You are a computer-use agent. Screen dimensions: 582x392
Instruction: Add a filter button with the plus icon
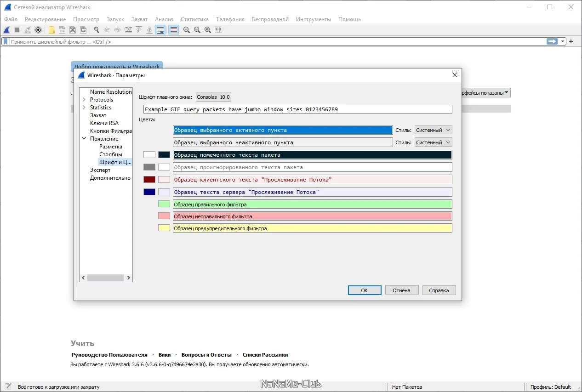point(571,41)
